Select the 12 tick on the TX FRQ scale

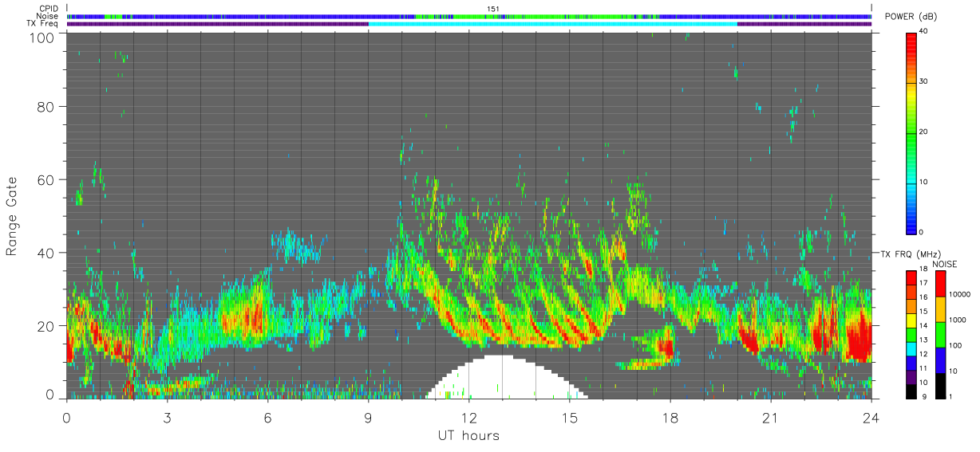pos(924,353)
